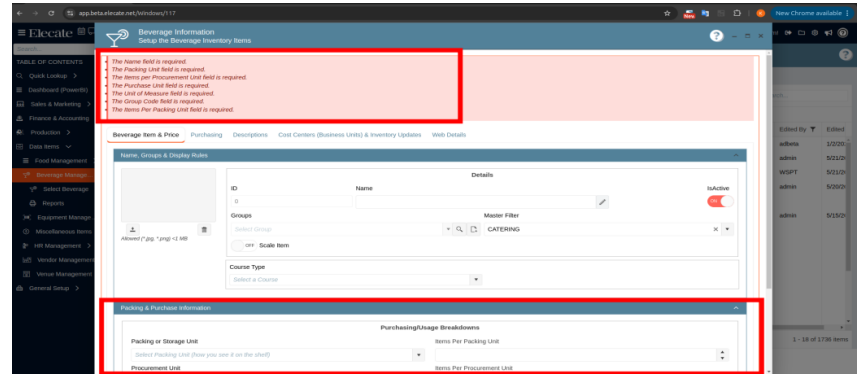Click the Beverage Information help question mark
The height and width of the screenshot is (380, 868).
(x=716, y=36)
